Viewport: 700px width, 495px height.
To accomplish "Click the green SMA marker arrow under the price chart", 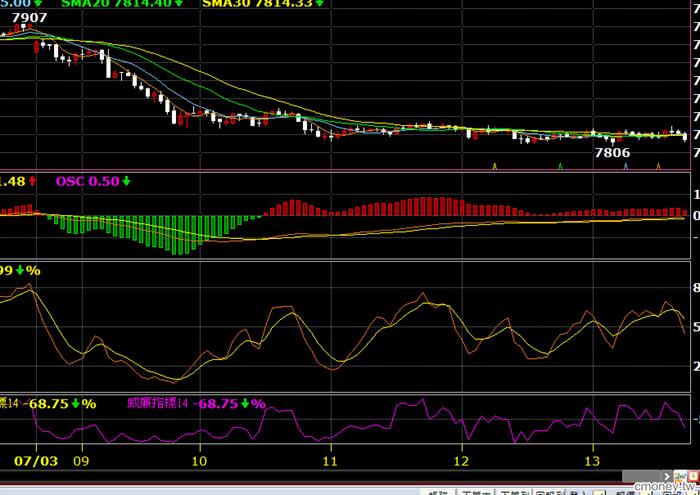I will (561, 166).
